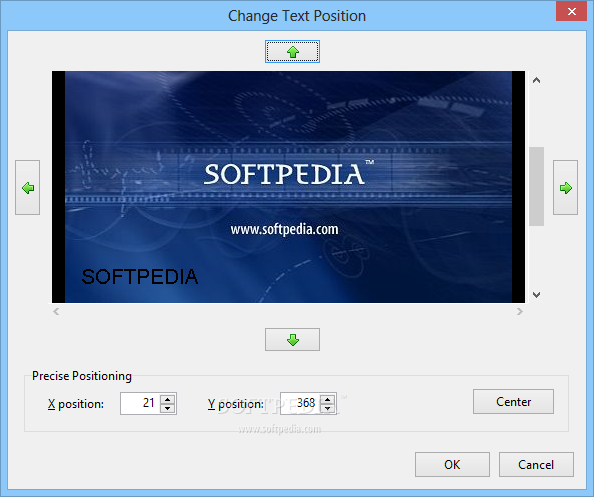Click the X position value field
This screenshot has width=594, height=497.
140,403
